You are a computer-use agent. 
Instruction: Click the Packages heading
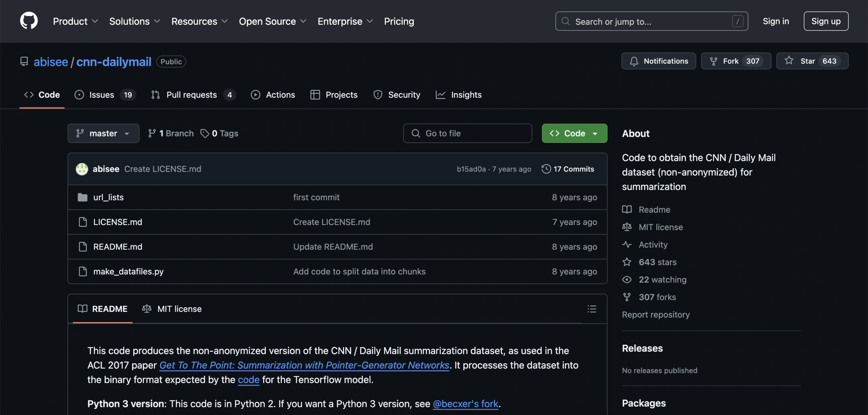point(644,403)
